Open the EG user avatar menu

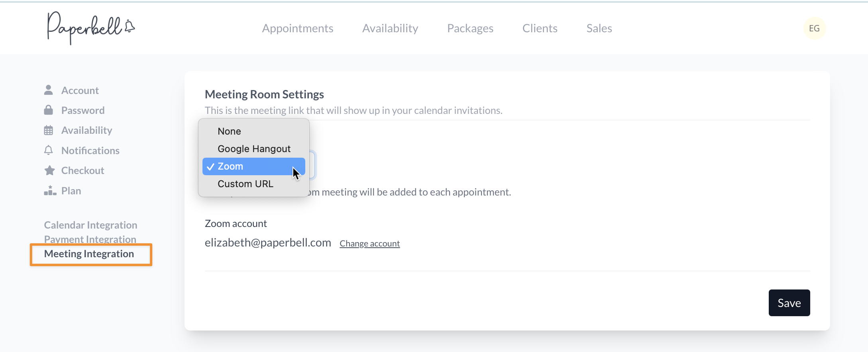click(x=814, y=28)
